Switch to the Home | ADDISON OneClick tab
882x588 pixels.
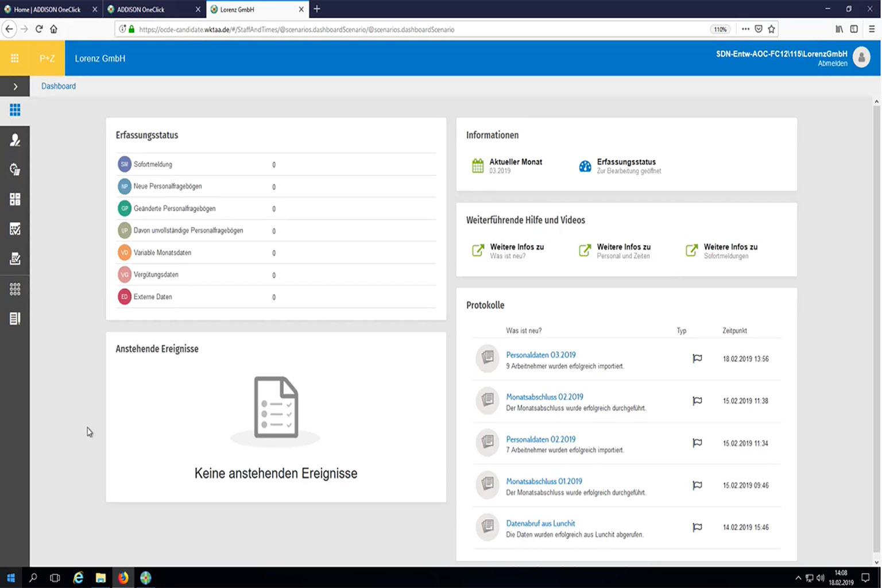[x=47, y=9]
